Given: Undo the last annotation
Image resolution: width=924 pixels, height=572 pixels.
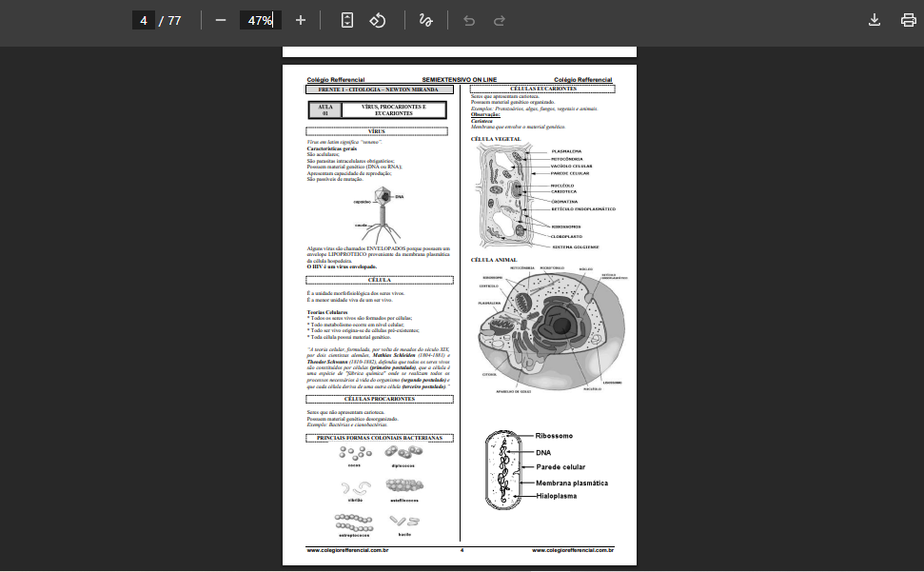Looking at the screenshot, I should (469, 20).
